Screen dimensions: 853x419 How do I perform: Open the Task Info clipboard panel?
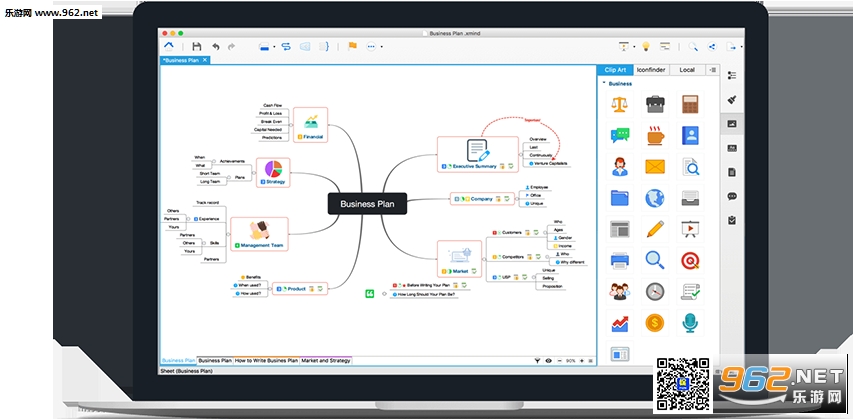[732, 220]
